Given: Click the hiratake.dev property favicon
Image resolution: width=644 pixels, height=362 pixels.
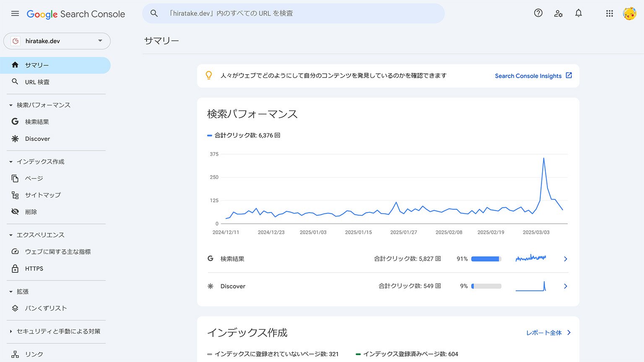Looking at the screenshot, I should click(x=16, y=41).
